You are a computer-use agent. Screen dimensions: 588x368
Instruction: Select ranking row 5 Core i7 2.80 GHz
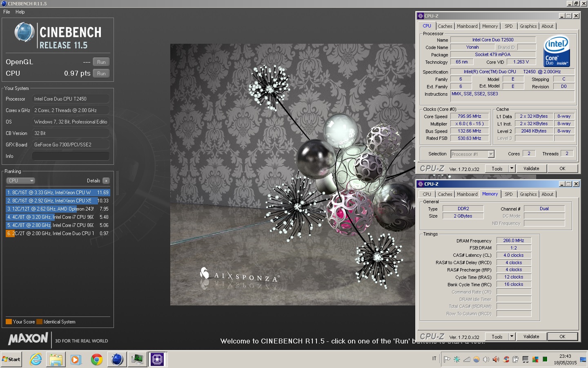[x=58, y=225]
